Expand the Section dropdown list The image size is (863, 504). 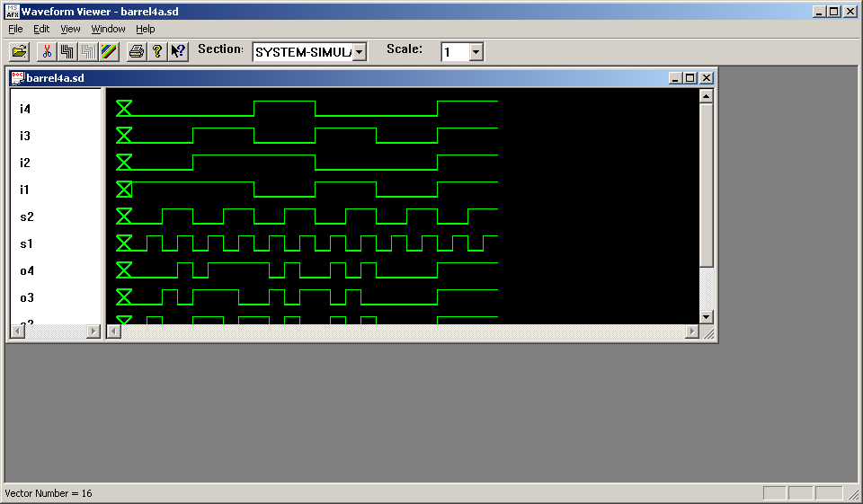tap(360, 52)
